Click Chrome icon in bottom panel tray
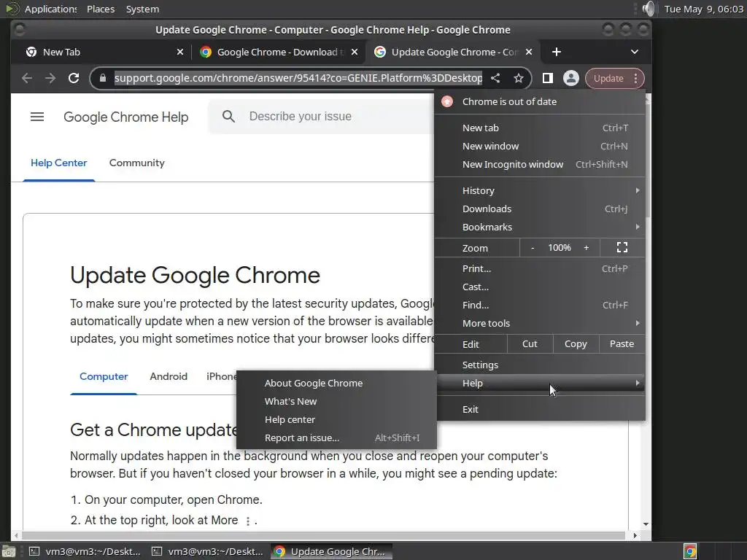The image size is (747, 560). [x=690, y=551]
